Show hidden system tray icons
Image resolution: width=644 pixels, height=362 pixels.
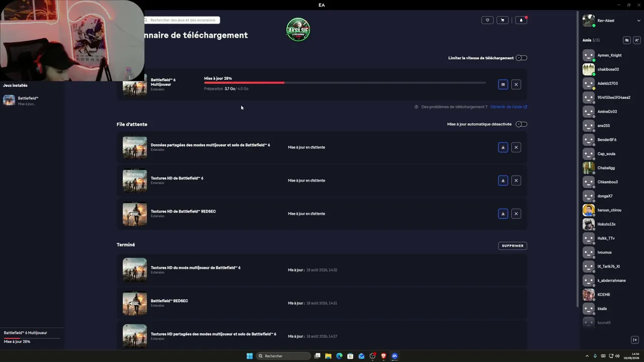point(587,356)
